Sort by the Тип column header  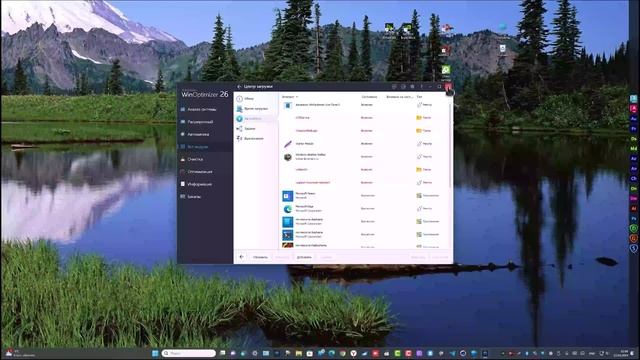(419, 97)
